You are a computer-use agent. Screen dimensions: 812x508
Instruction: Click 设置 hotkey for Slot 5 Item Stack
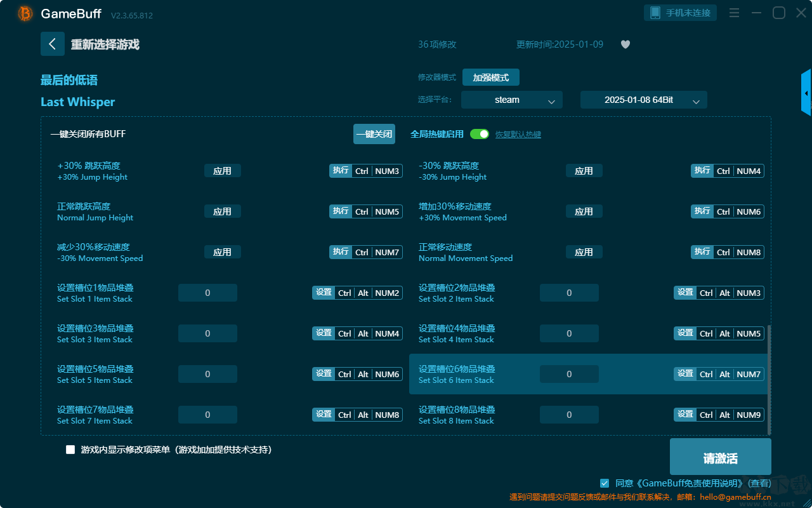tap(324, 374)
